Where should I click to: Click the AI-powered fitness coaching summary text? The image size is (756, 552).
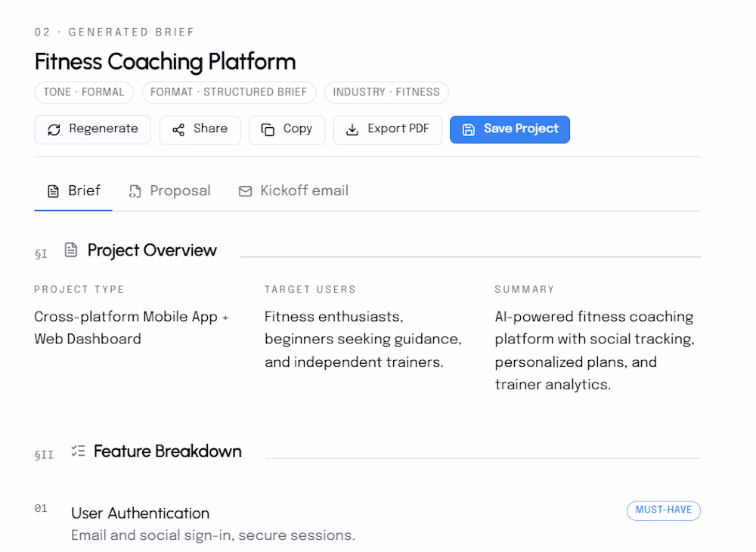click(x=594, y=351)
